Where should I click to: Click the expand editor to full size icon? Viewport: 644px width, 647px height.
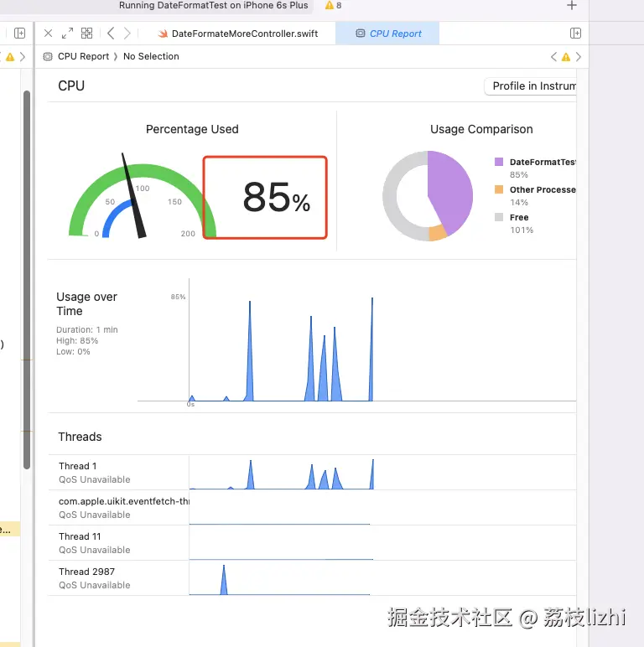[67, 33]
